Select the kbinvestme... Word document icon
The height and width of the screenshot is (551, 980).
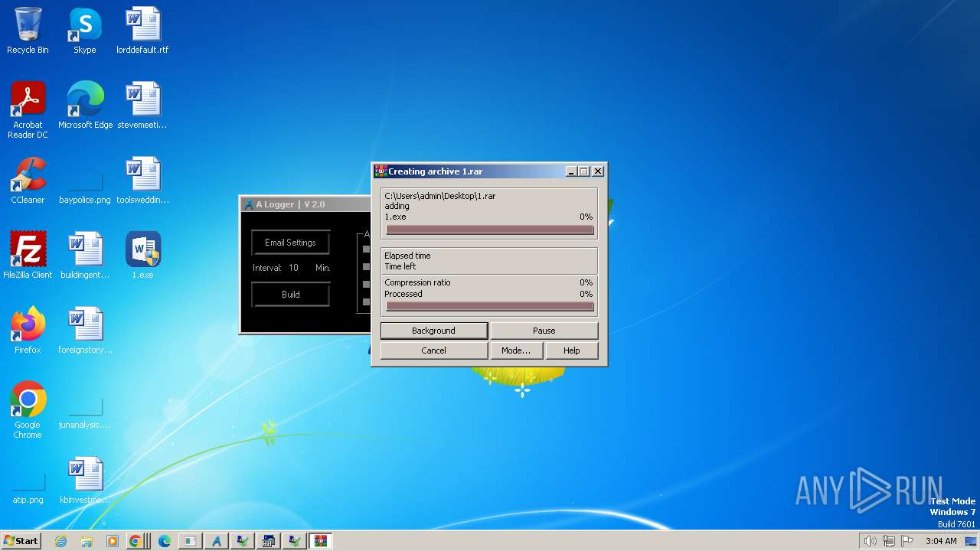tap(85, 481)
